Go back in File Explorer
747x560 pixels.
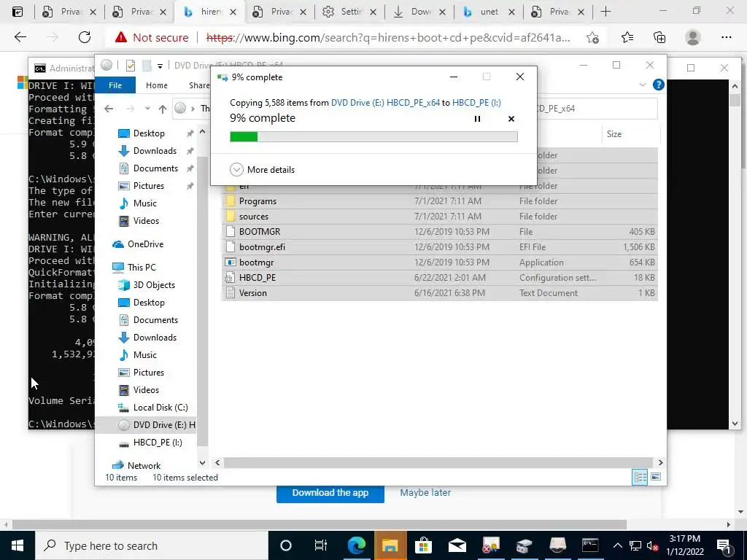click(109, 109)
